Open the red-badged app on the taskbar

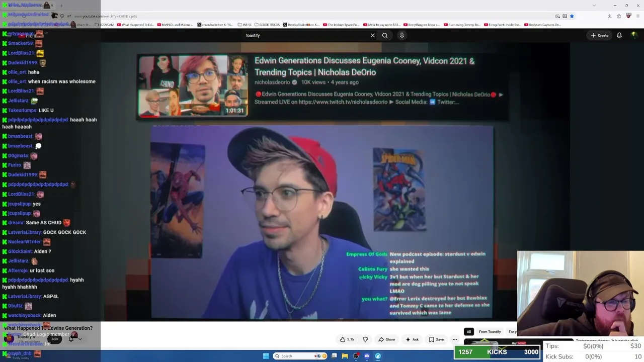(x=356, y=356)
